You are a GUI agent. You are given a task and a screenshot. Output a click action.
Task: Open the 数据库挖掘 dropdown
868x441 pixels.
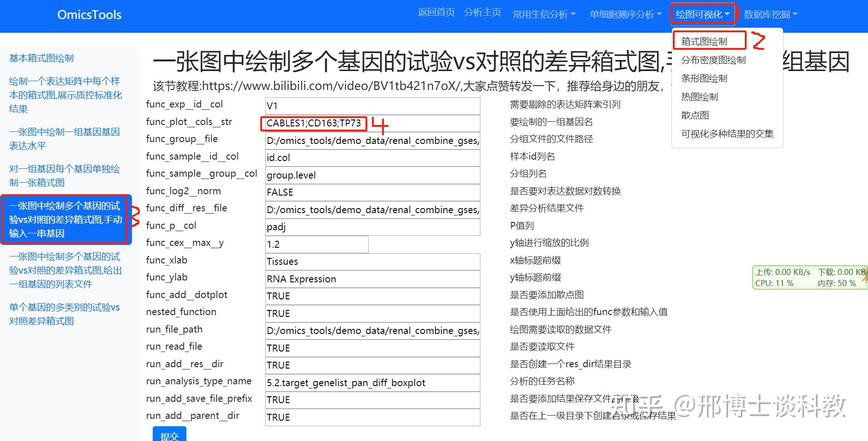769,14
